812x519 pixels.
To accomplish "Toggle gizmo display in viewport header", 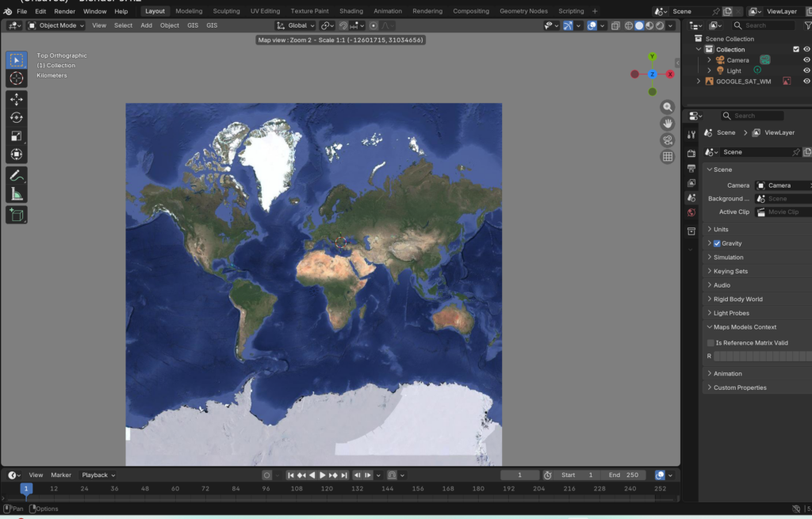I will click(x=568, y=25).
